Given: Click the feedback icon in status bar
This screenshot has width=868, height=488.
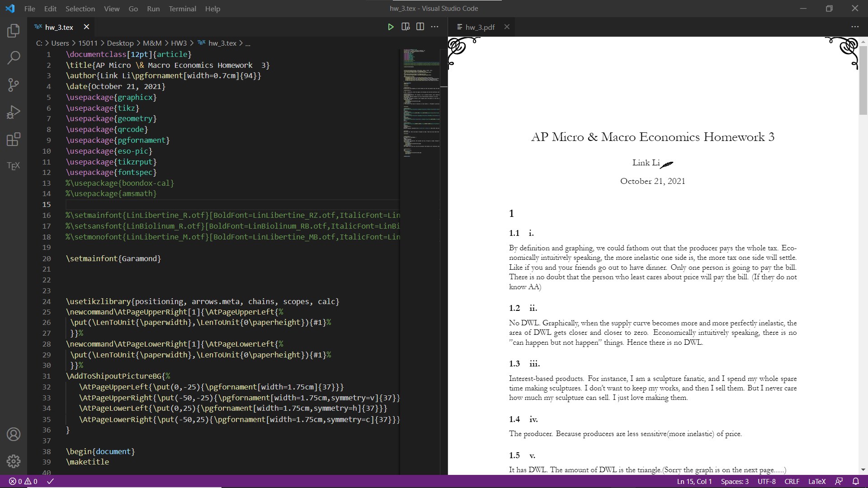Looking at the screenshot, I should pyautogui.click(x=839, y=482).
